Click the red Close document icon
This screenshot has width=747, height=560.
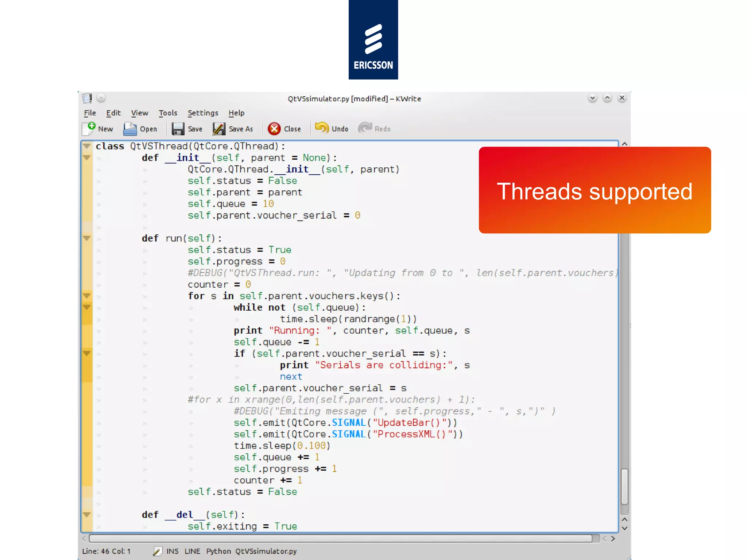point(274,129)
